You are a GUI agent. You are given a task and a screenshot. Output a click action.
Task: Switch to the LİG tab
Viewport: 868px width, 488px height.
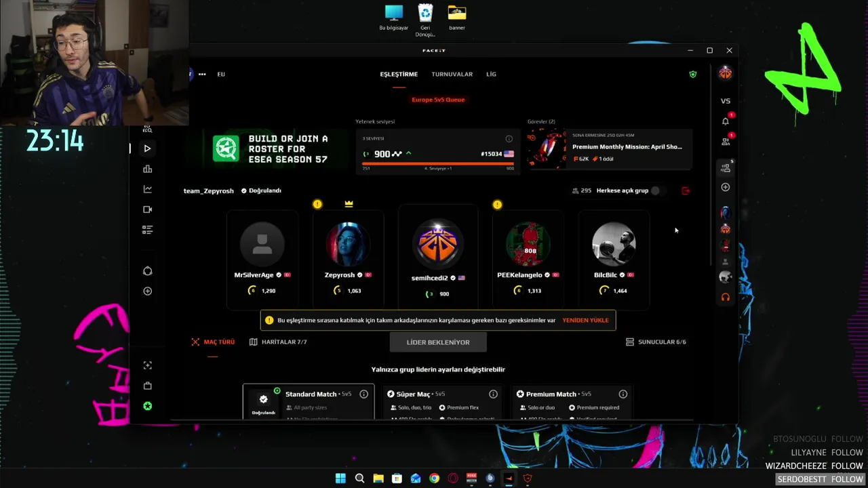pyautogui.click(x=491, y=74)
